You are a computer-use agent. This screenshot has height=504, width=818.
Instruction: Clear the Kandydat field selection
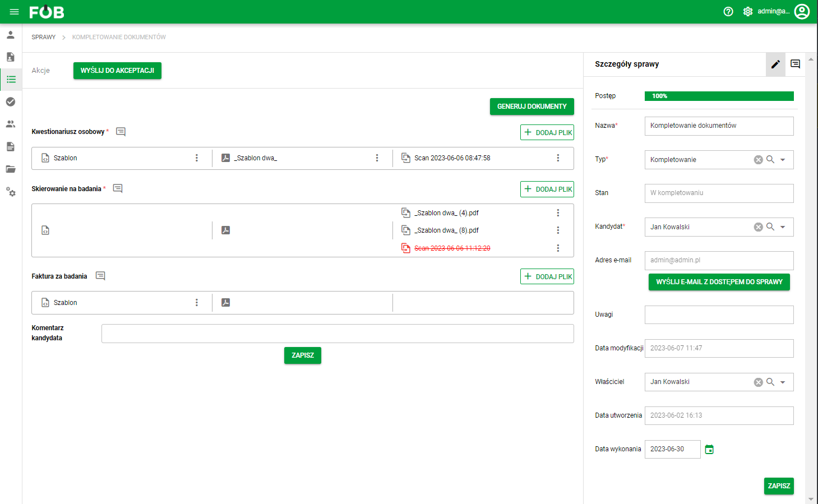pyautogui.click(x=758, y=227)
